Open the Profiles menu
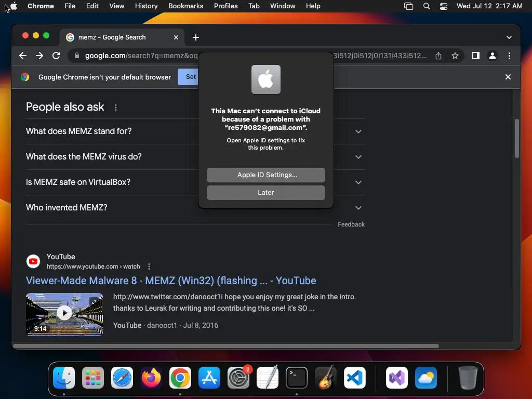 tap(225, 6)
